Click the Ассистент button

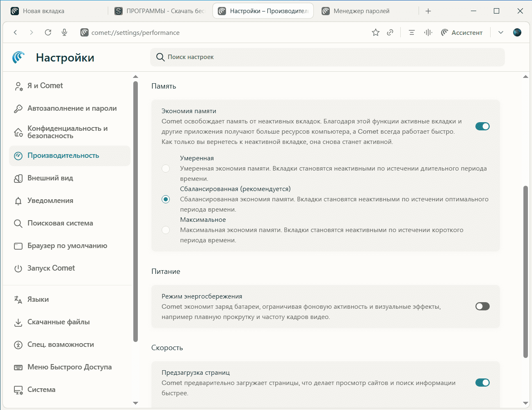[x=462, y=32]
